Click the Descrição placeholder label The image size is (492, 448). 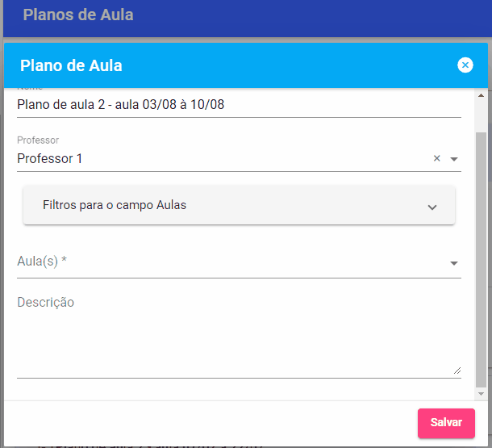[45, 303]
